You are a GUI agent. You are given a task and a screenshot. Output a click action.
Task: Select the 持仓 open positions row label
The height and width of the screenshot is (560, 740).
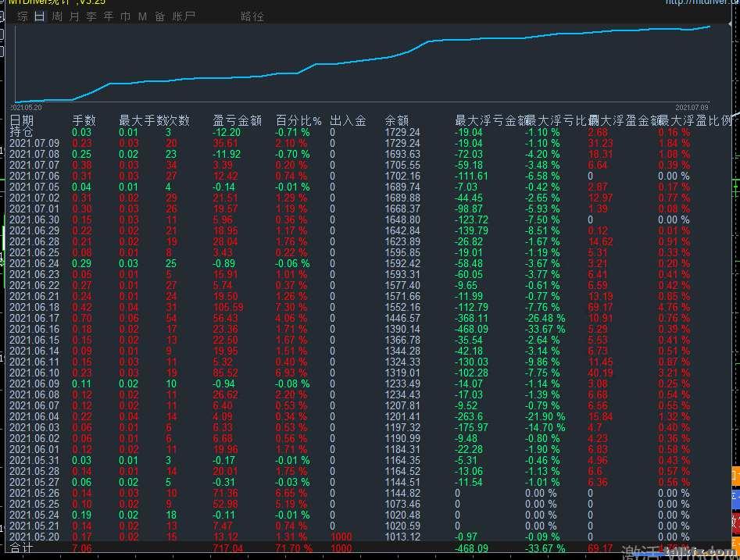point(21,132)
